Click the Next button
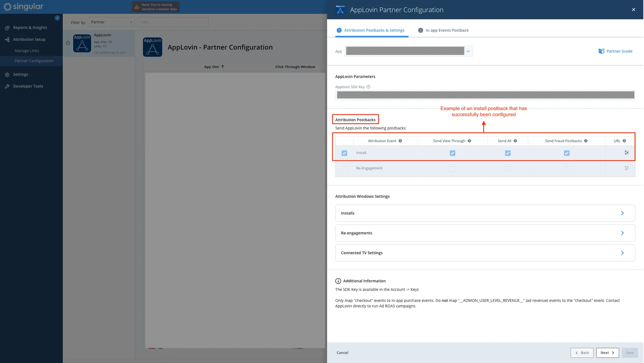 pyautogui.click(x=607, y=352)
